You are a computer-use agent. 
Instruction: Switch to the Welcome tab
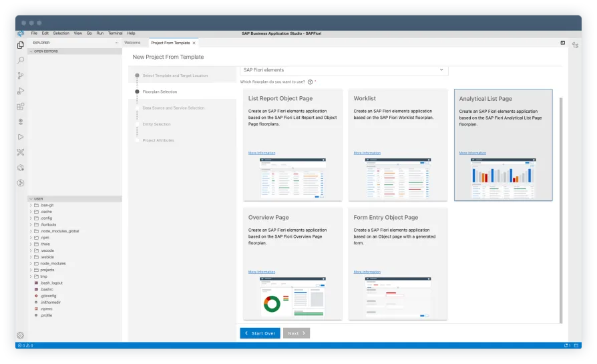132,43
